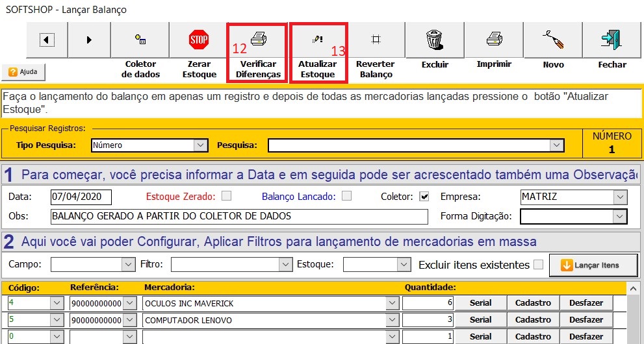Click the next record arrow button
Screen dimensions: 644x344
pos(89,40)
